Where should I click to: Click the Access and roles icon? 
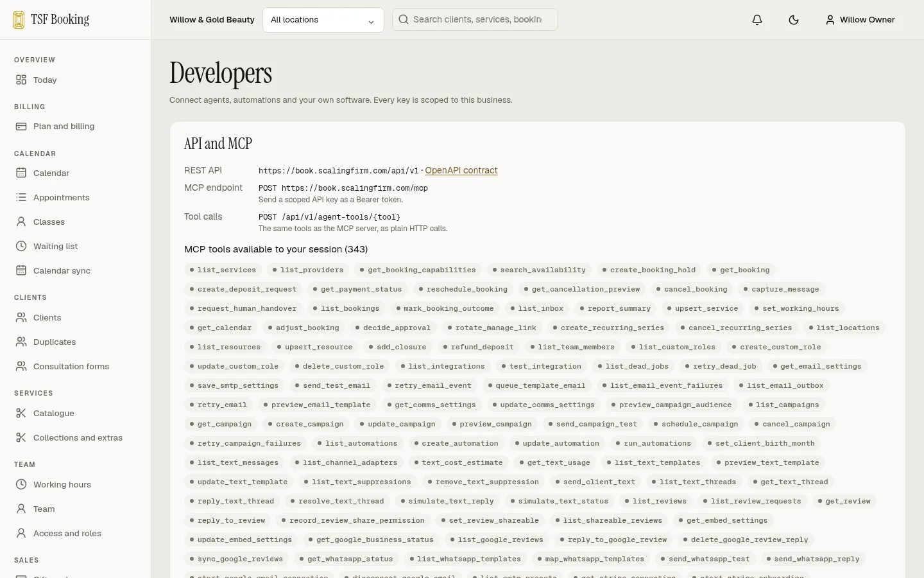point(21,534)
